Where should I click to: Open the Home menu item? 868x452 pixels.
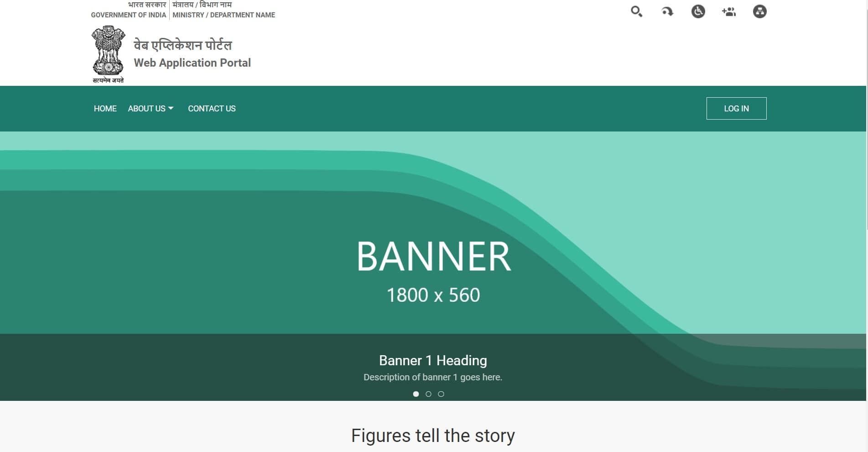pos(105,109)
